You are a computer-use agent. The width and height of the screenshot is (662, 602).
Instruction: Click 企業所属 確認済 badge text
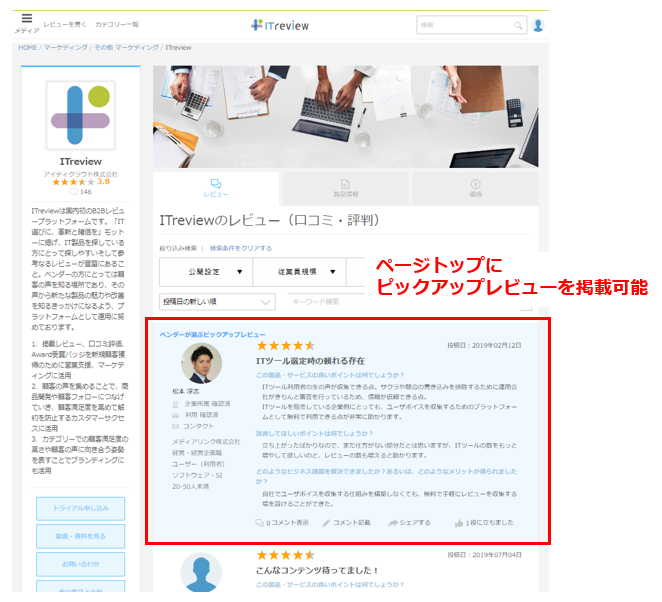click(x=207, y=404)
